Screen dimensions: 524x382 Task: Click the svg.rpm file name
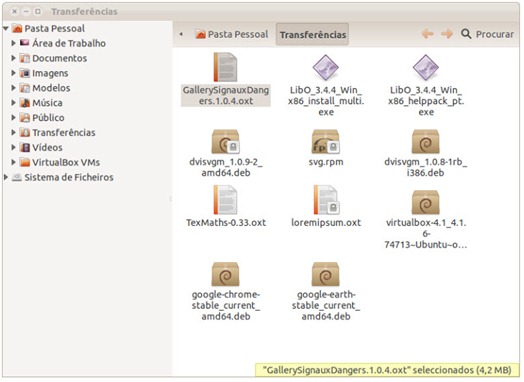click(326, 162)
